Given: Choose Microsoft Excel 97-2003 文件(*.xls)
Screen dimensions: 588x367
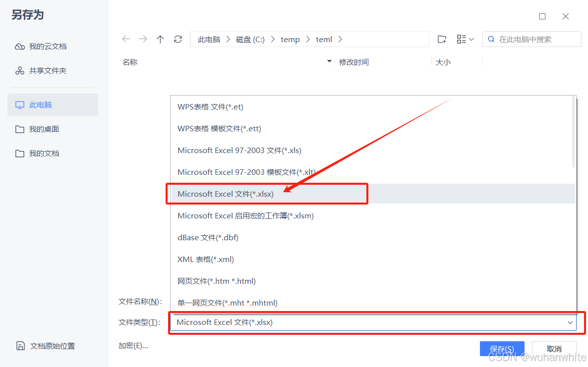Looking at the screenshot, I should [x=373, y=150].
